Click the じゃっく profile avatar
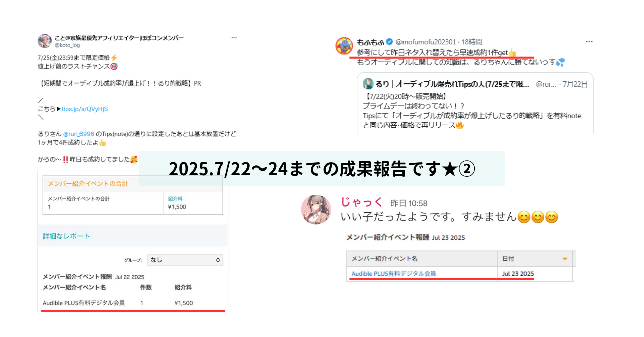Image resolution: width=644 pixels, height=337 pixels. pos(316,209)
